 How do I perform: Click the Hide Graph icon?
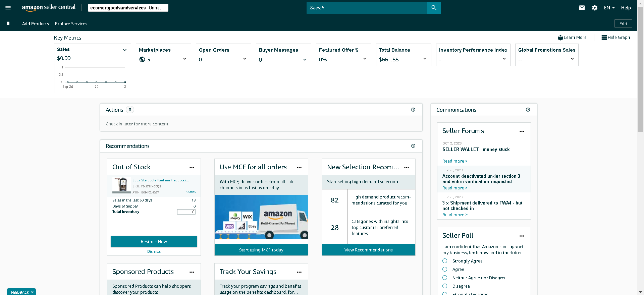tap(604, 38)
